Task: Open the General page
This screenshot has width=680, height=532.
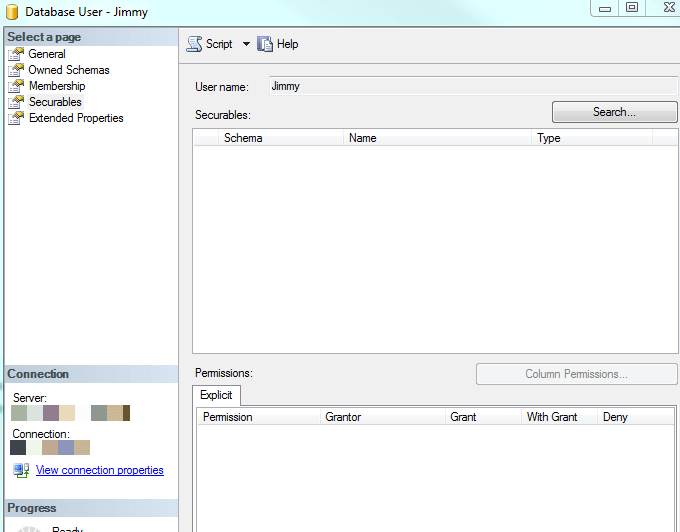Action: (x=47, y=54)
